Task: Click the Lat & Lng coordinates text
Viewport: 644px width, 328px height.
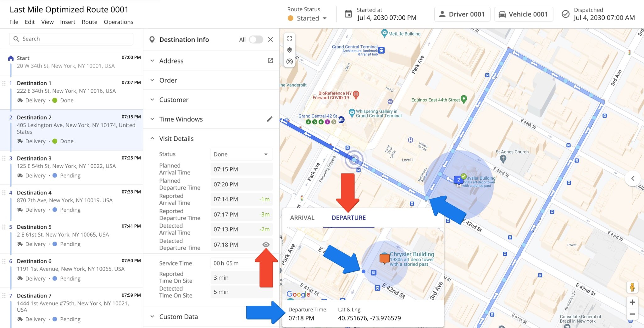Action: coord(369,318)
